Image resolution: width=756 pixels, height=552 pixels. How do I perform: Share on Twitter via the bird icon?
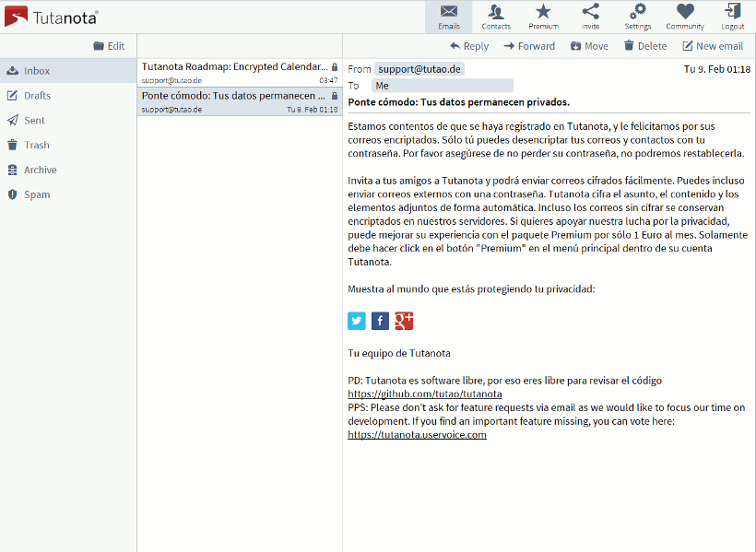tap(356, 321)
